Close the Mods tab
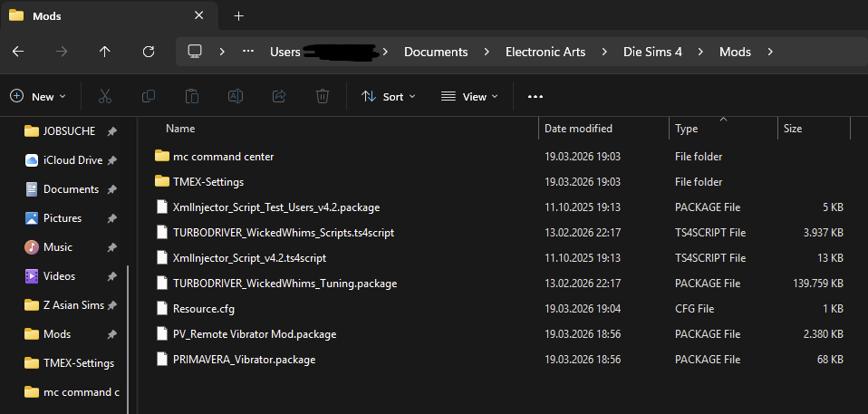 coord(198,15)
